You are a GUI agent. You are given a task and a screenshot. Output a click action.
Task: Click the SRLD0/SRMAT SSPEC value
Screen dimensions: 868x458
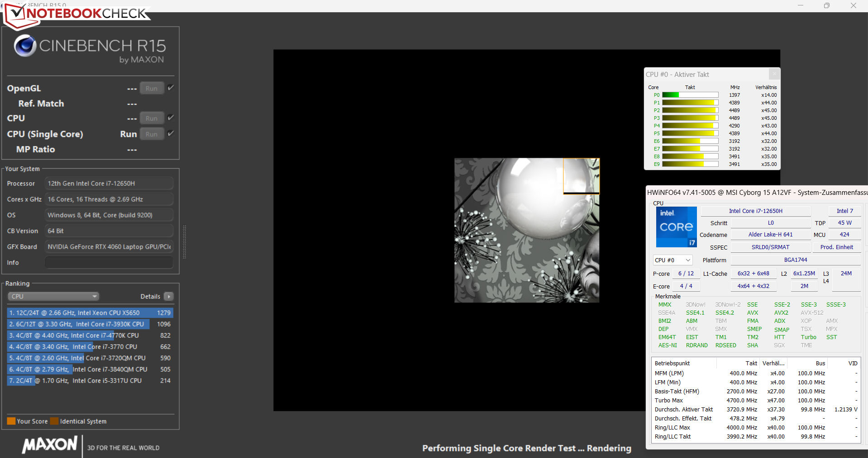(x=770, y=247)
